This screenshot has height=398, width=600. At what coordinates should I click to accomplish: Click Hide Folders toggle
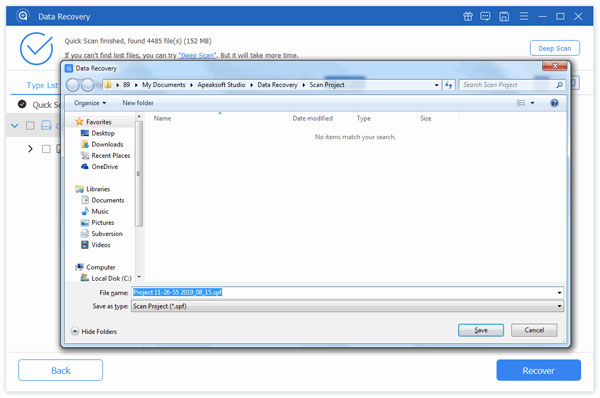pyautogui.click(x=94, y=331)
